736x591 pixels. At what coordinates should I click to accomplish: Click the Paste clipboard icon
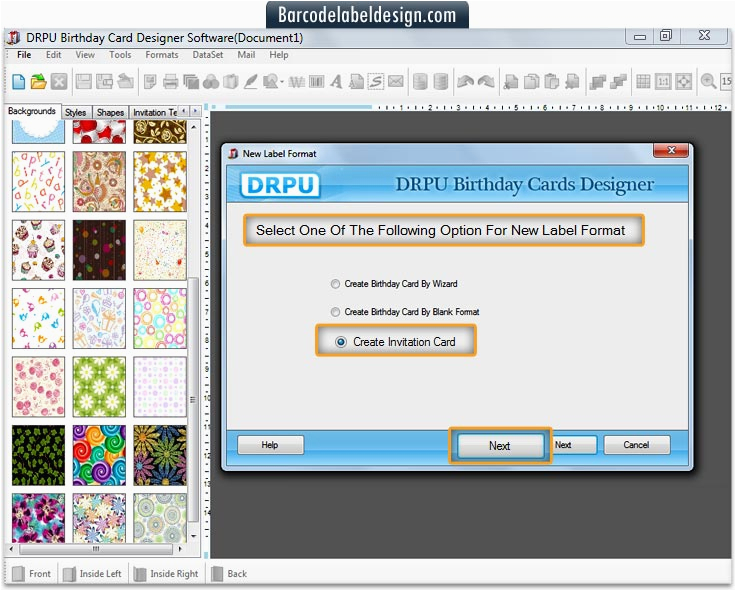tap(552, 82)
